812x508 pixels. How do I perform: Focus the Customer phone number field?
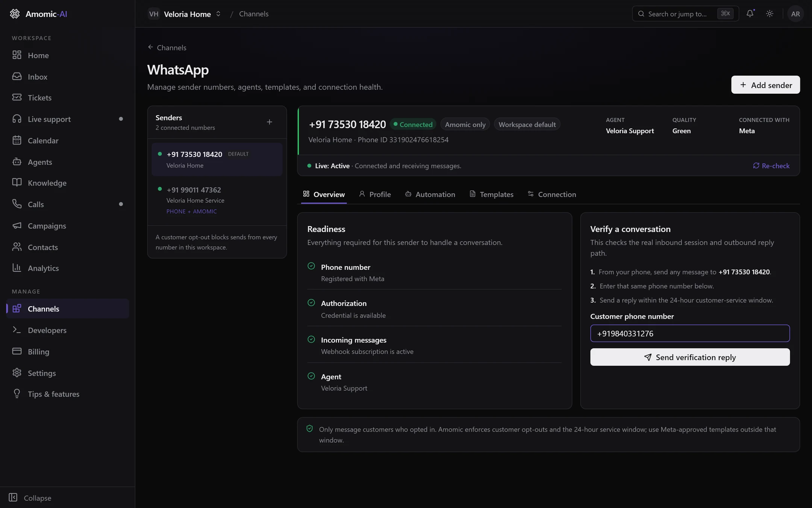coord(690,333)
